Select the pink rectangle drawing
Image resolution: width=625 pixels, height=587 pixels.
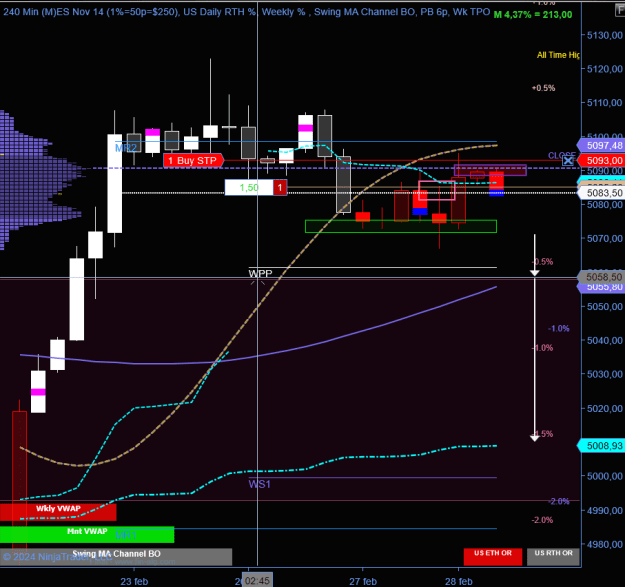click(437, 190)
